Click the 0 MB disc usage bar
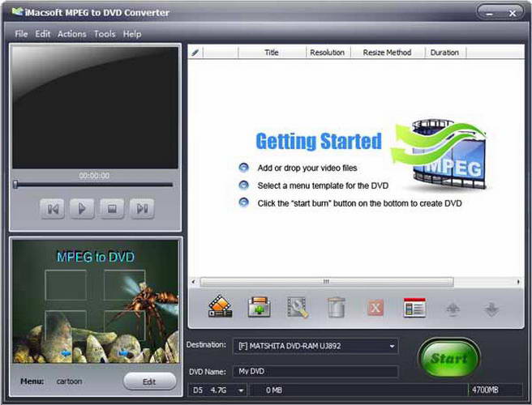The image size is (532, 405). 359,390
